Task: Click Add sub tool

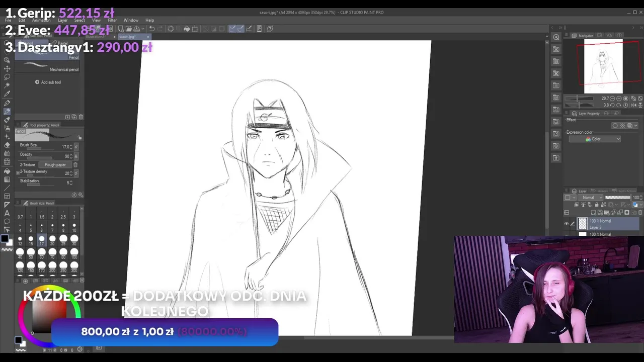Action: click(x=48, y=82)
